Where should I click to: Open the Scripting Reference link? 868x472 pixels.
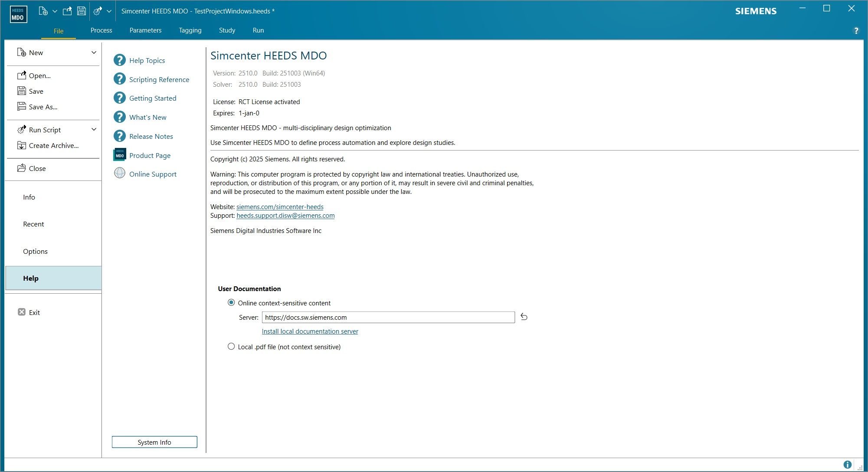(x=159, y=79)
